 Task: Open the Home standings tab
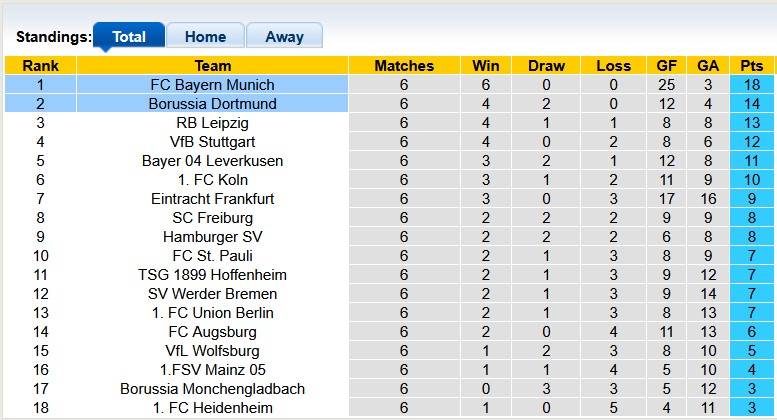click(204, 37)
